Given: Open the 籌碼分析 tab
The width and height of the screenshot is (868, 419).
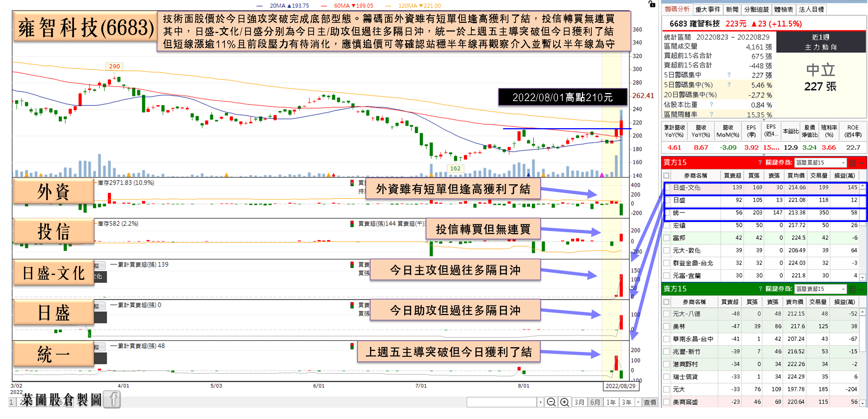Looking at the screenshot, I should [x=677, y=9].
